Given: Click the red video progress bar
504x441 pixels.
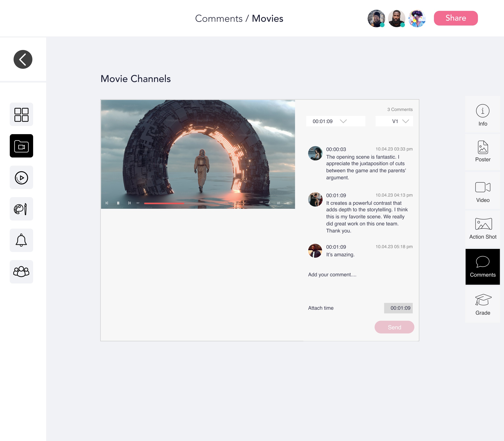Looking at the screenshot, I should 164,203.
